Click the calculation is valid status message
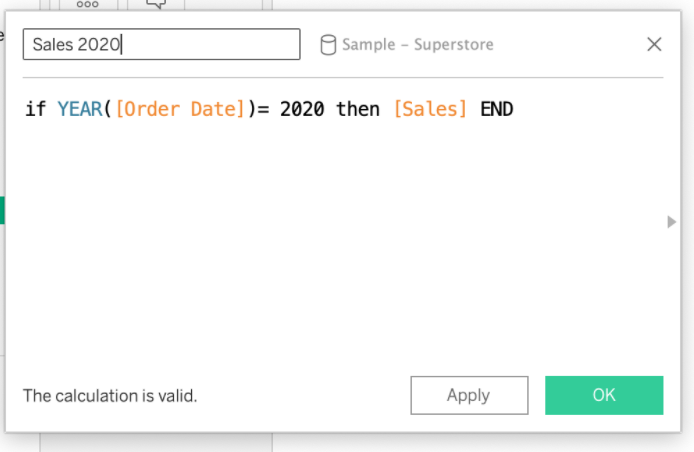 point(110,395)
